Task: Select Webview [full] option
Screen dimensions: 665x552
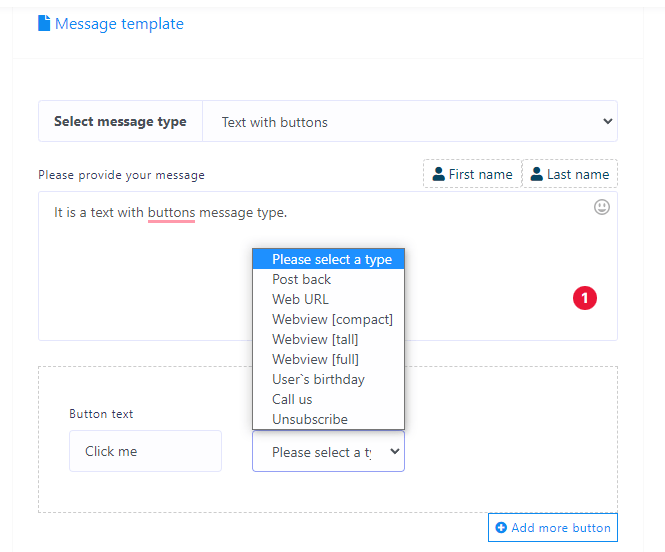Action: click(x=315, y=359)
